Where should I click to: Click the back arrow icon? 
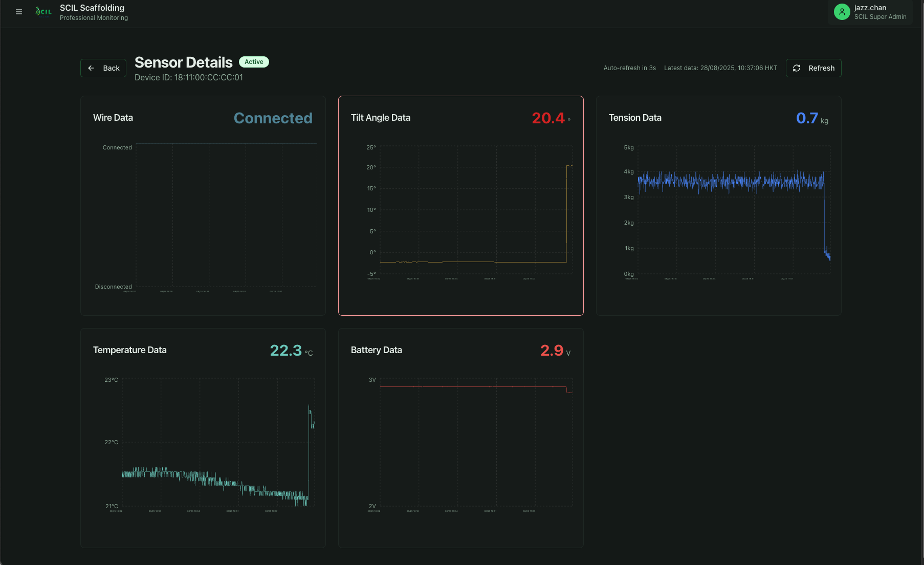click(x=91, y=68)
